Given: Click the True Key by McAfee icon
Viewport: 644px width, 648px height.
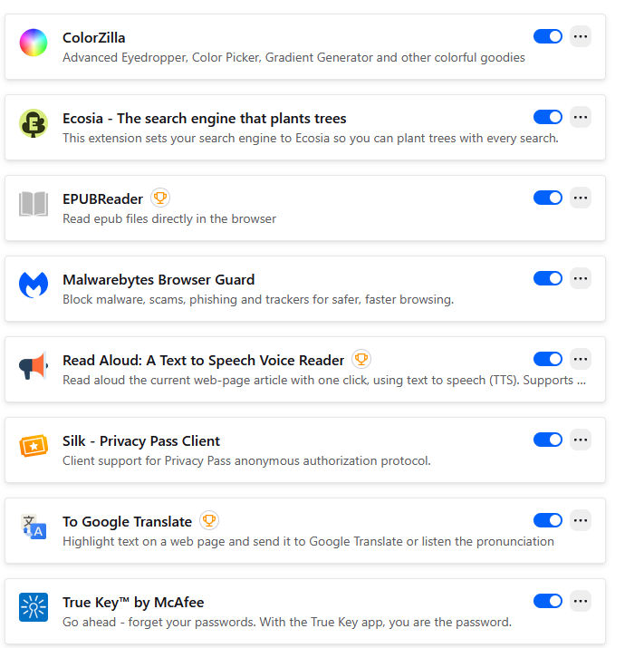Looking at the screenshot, I should pyautogui.click(x=34, y=607).
